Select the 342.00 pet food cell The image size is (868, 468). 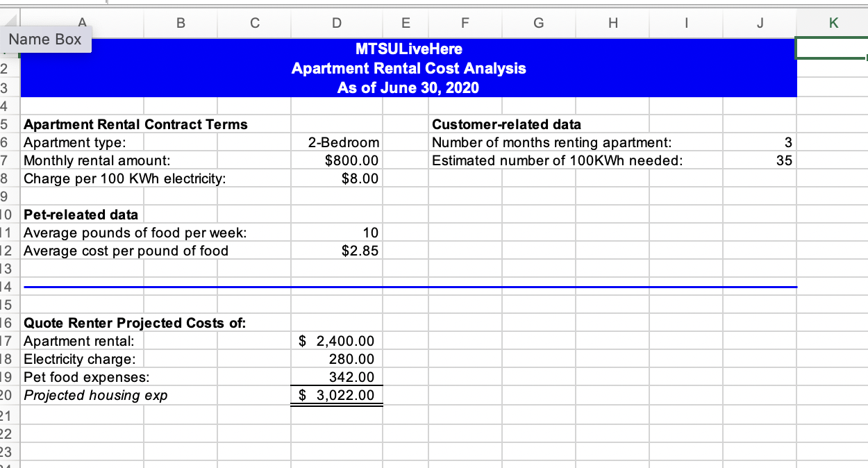(x=336, y=377)
